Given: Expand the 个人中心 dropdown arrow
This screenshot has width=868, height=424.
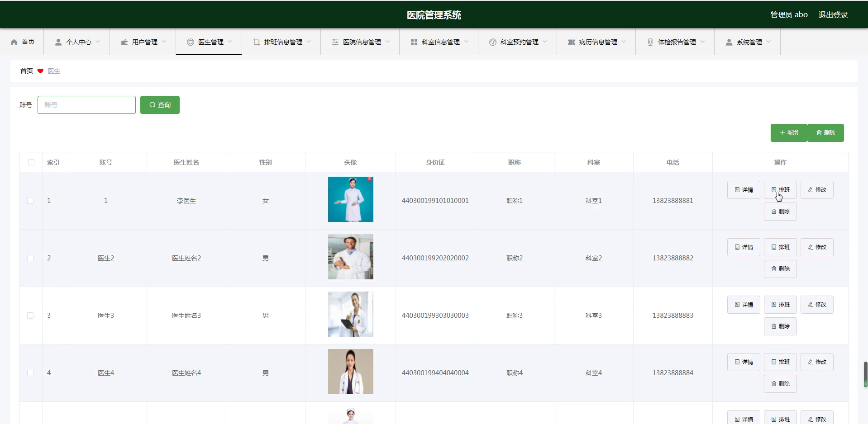Looking at the screenshot, I should coord(98,42).
